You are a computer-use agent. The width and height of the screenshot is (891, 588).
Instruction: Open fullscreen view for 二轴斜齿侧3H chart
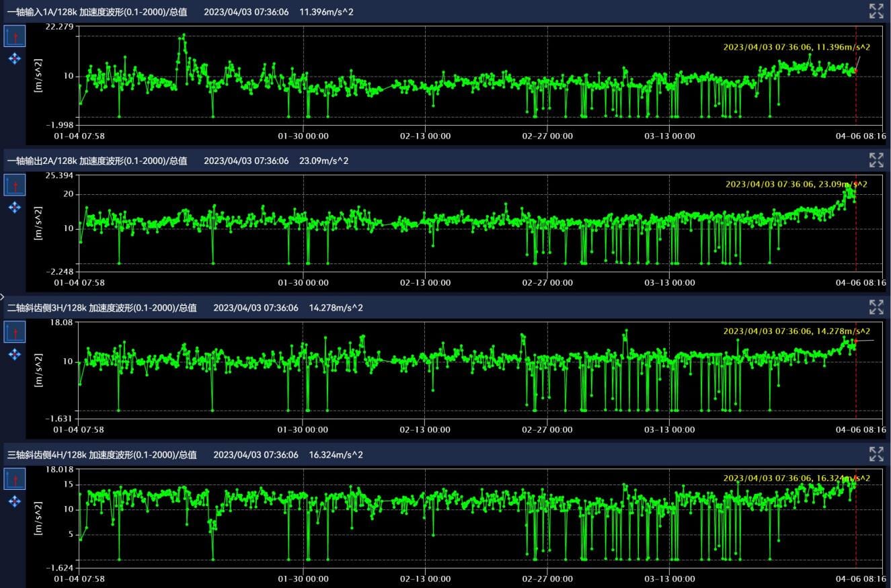pos(876,307)
